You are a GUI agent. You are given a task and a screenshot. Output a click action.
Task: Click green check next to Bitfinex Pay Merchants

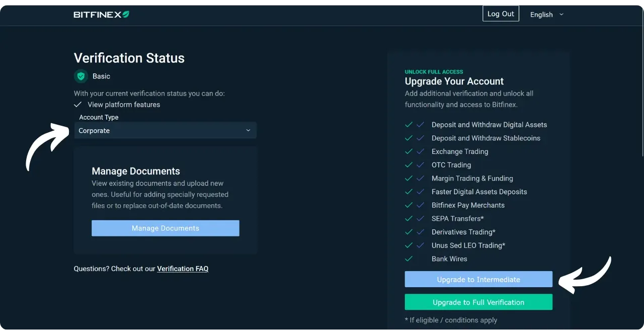coord(409,205)
